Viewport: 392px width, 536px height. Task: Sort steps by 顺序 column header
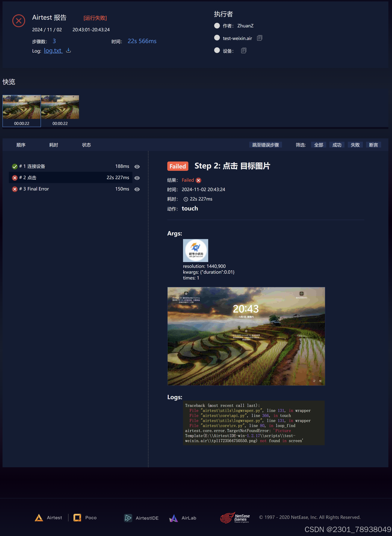(x=21, y=145)
